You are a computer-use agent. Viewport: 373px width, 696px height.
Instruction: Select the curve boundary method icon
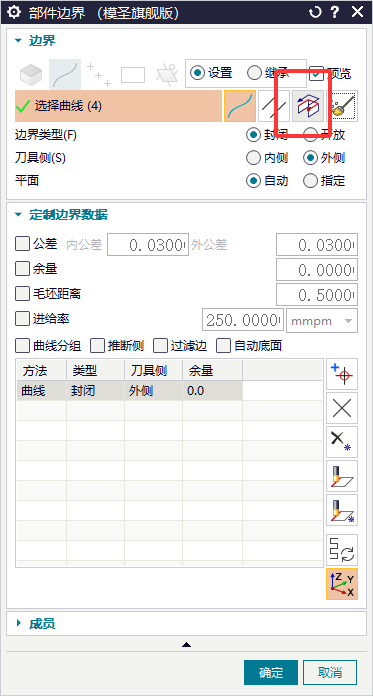click(65, 75)
